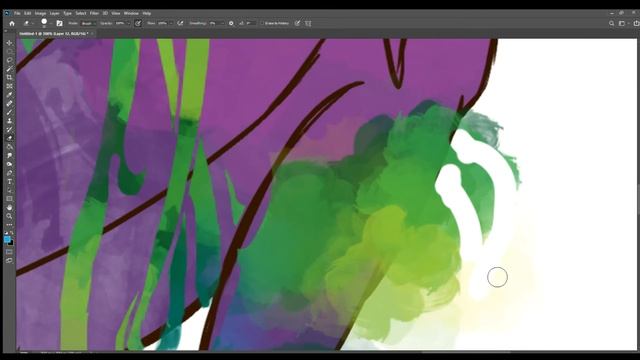Open symmetry paint options butterfly icon
The width and height of the screenshot is (640, 360).
[x=308, y=24]
